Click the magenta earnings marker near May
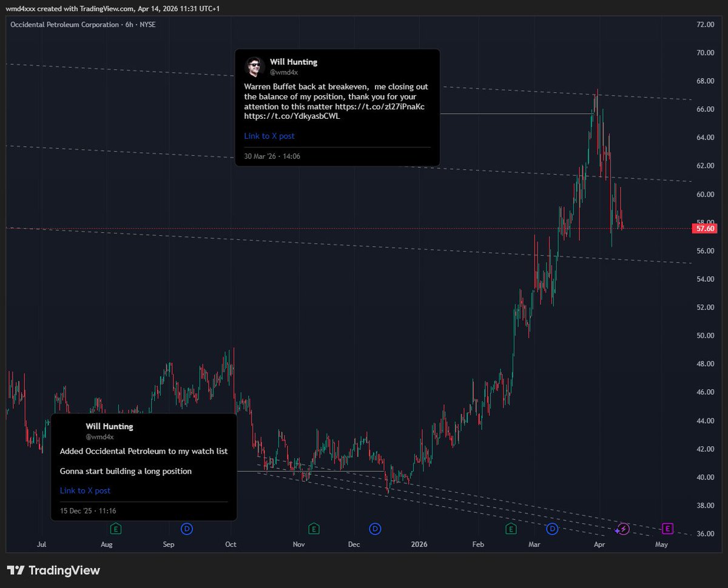Image resolution: width=728 pixels, height=588 pixels. (667, 529)
